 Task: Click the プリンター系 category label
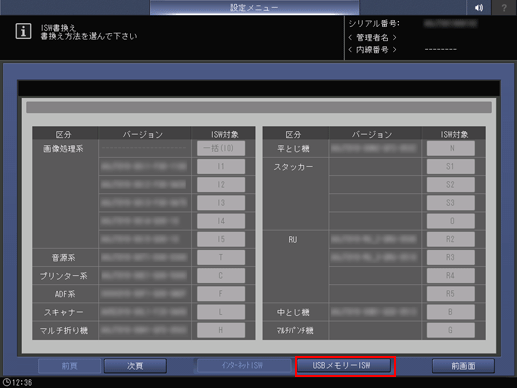pos(63,276)
